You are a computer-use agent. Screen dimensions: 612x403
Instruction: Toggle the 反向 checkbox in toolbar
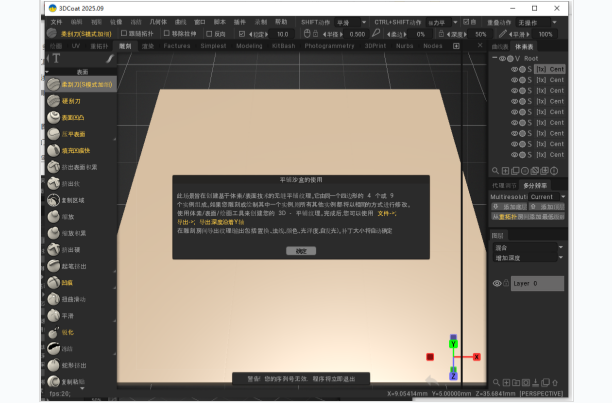click(210, 33)
